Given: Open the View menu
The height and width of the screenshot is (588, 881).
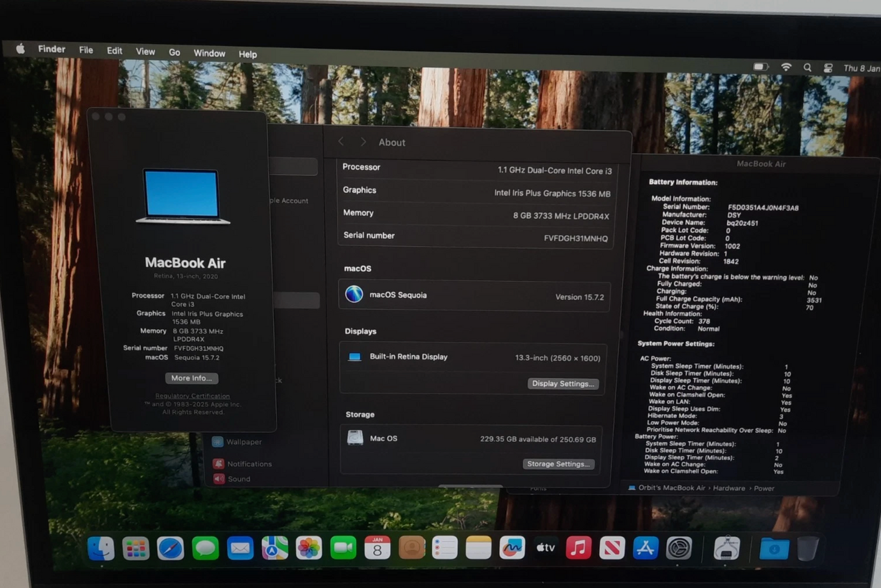Looking at the screenshot, I should [145, 52].
